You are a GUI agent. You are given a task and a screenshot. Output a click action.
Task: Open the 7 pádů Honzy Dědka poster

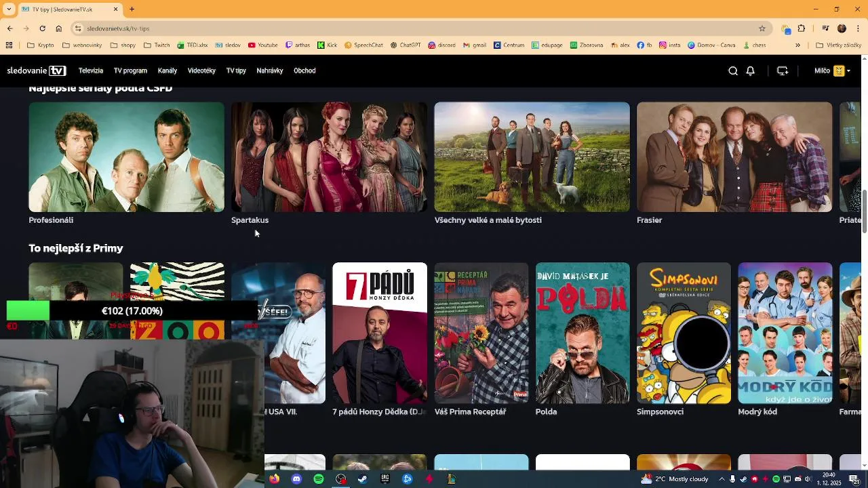(380, 333)
